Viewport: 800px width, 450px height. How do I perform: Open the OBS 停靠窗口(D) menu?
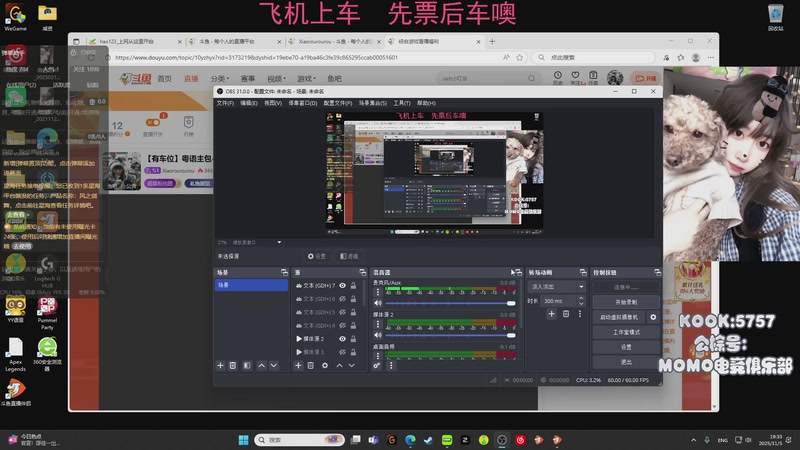[303, 103]
